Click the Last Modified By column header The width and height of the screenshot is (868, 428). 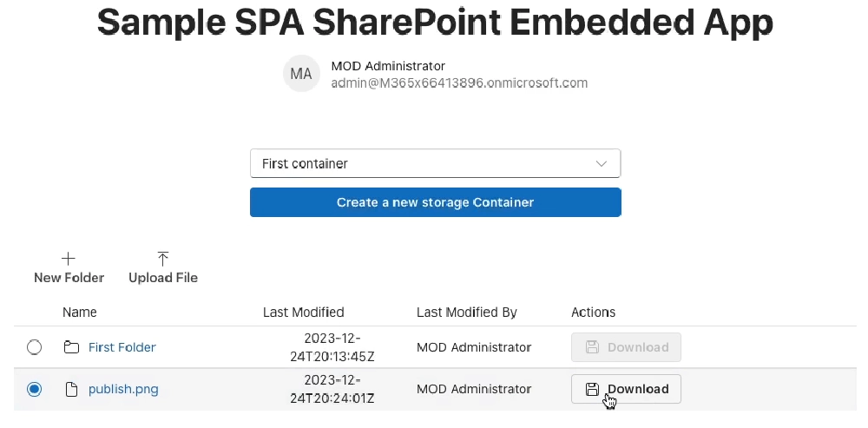(x=467, y=313)
